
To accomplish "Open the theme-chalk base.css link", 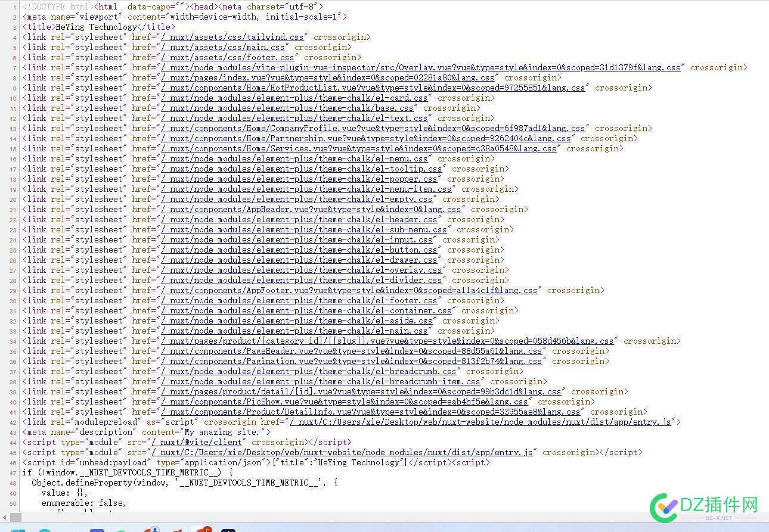I will pyautogui.click(x=287, y=108).
